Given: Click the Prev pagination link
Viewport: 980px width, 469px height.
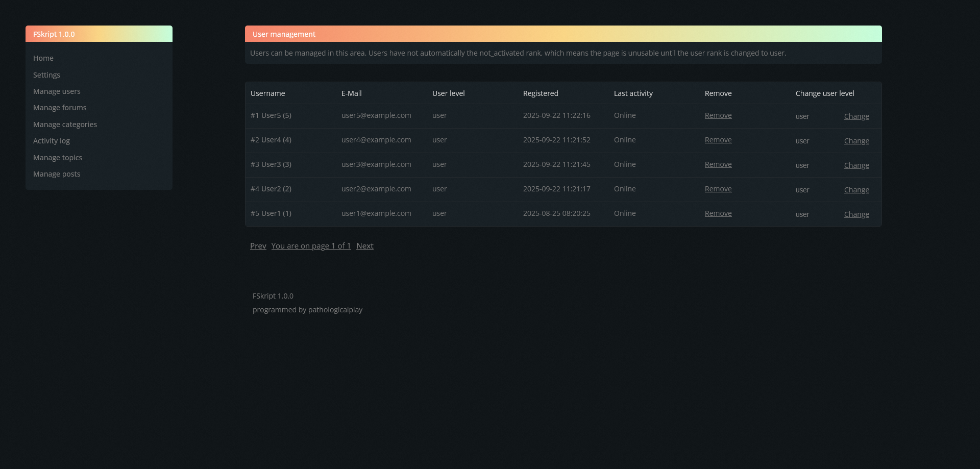Looking at the screenshot, I should point(258,246).
